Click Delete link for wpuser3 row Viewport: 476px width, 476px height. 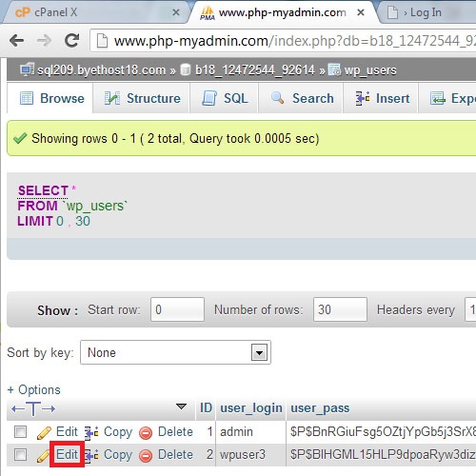(175, 455)
